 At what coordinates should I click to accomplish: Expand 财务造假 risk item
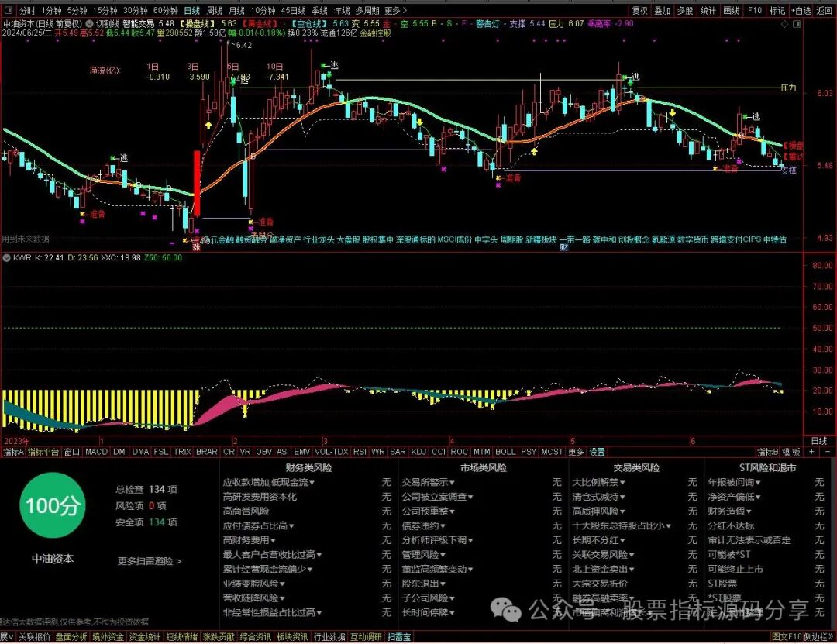pos(730,511)
